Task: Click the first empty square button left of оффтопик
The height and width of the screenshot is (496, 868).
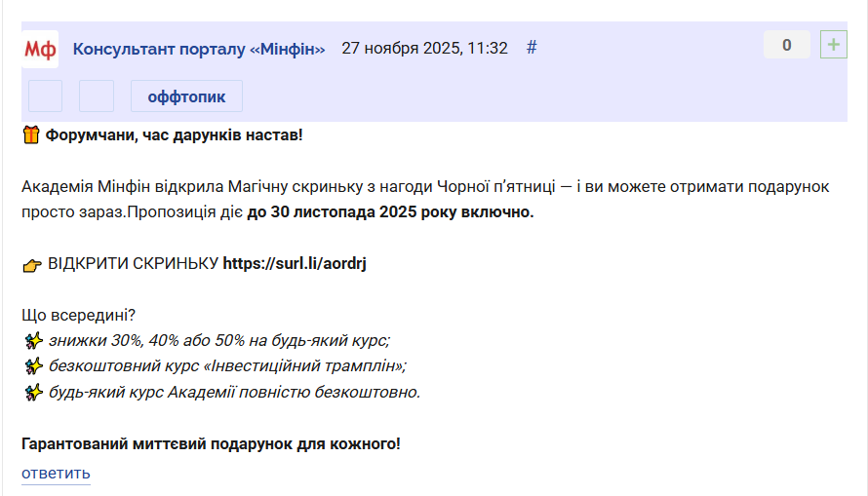Action: tap(46, 96)
